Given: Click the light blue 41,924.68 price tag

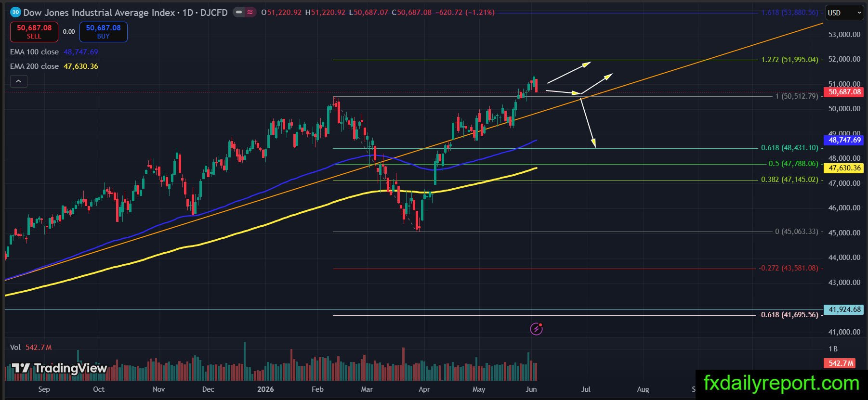Looking at the screenshot, I should coord(844,310).
